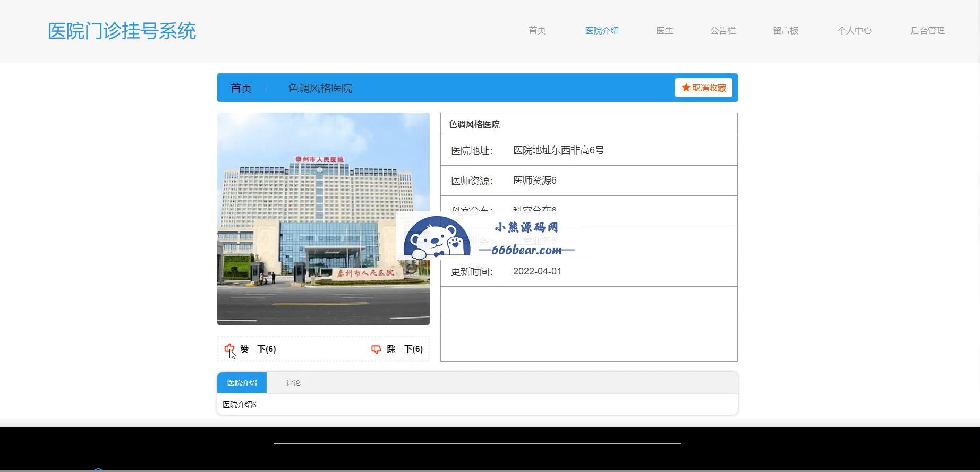Click the 首页 breadcrumb link

click(x=241, y=88)
